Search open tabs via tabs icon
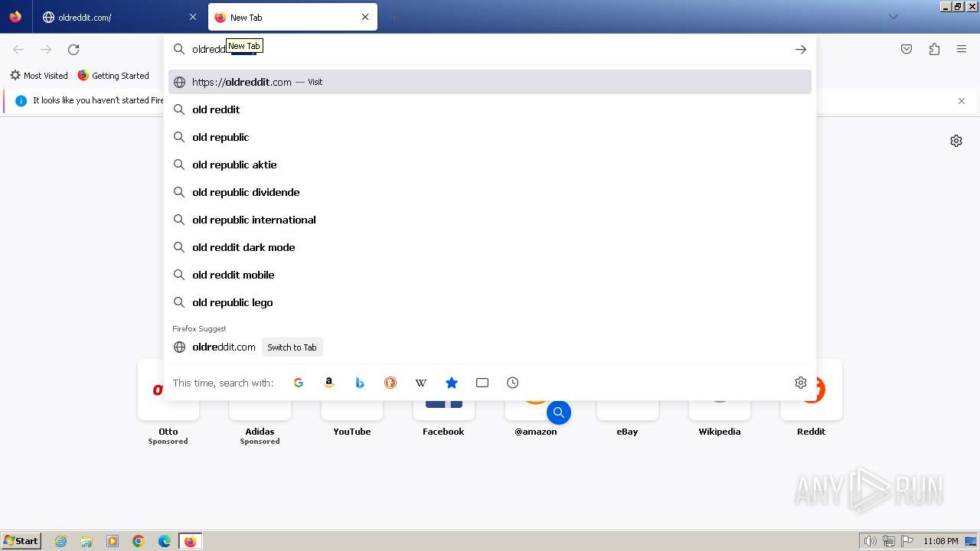This screenshot has width=980, height=551. coord(482,383)
